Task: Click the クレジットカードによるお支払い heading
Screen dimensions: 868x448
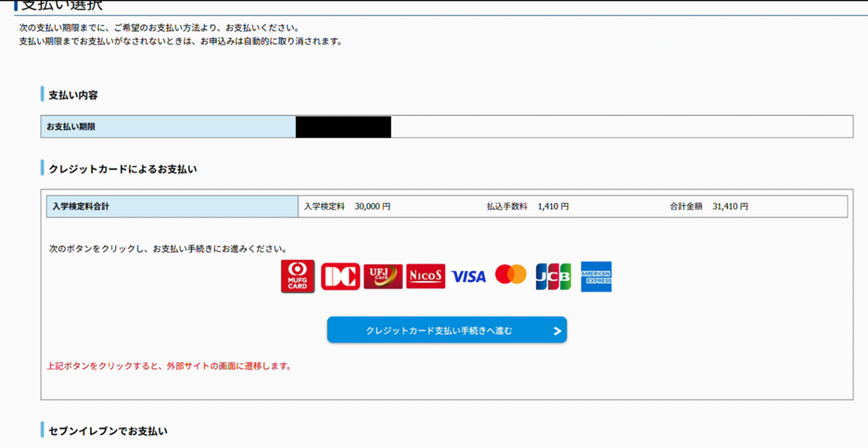Action: [123, 168]
